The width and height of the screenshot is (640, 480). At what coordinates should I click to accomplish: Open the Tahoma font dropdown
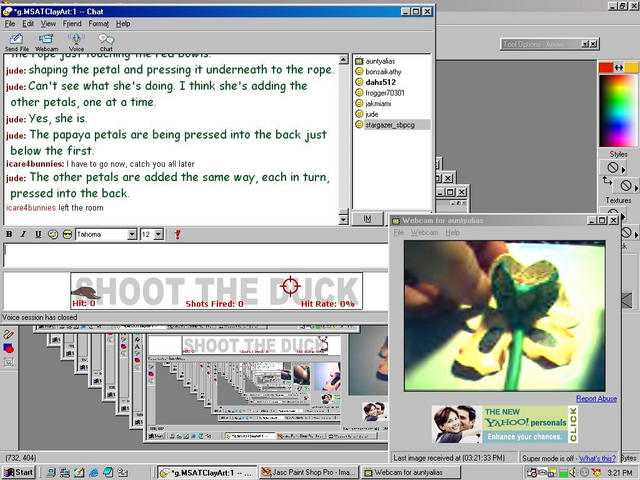pos(132,234)
